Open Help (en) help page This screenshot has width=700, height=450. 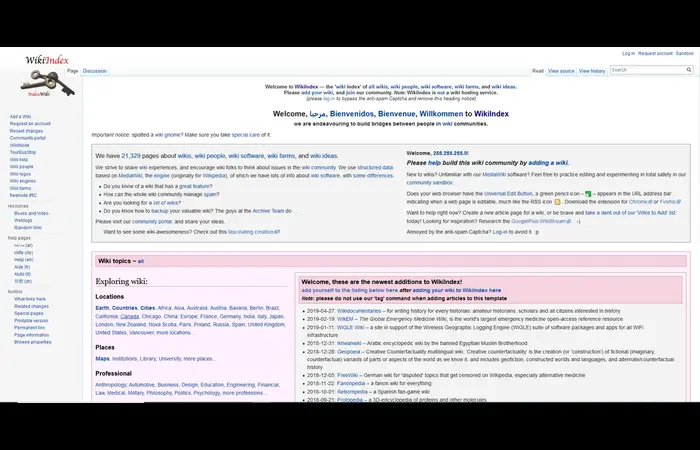24,259
